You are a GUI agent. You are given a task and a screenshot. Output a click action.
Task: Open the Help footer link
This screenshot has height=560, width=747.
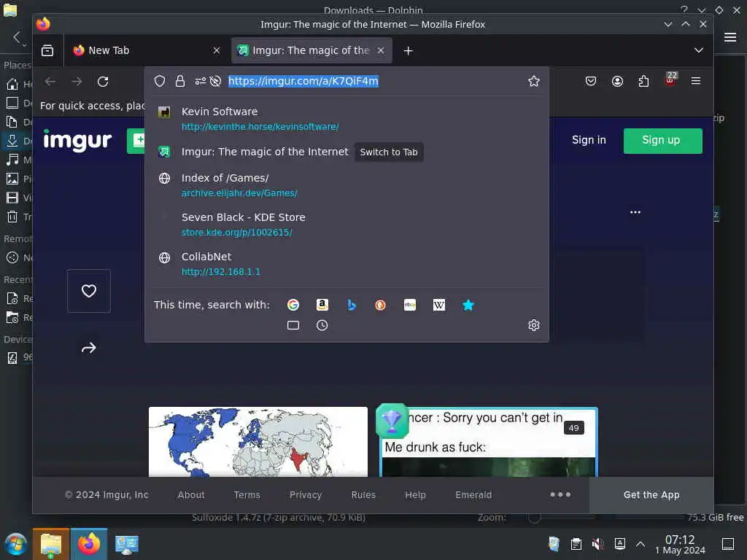[x=415, y=495]
